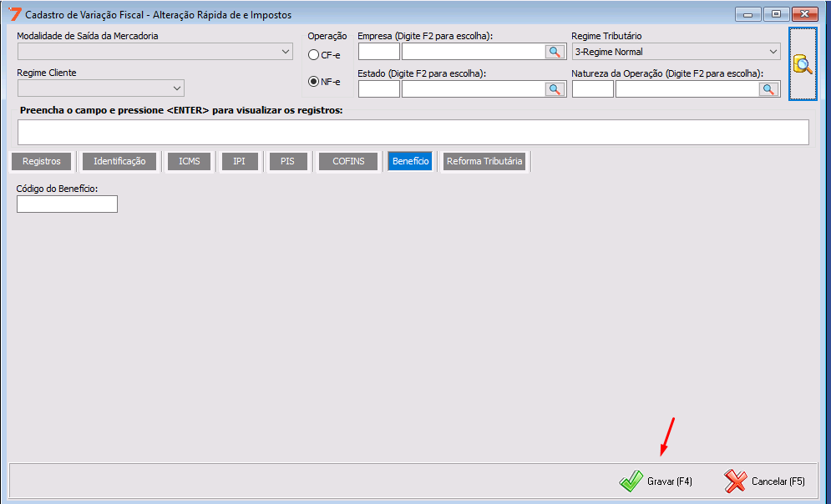
Task: Open the Registros tab
Action: click(42, 161)
